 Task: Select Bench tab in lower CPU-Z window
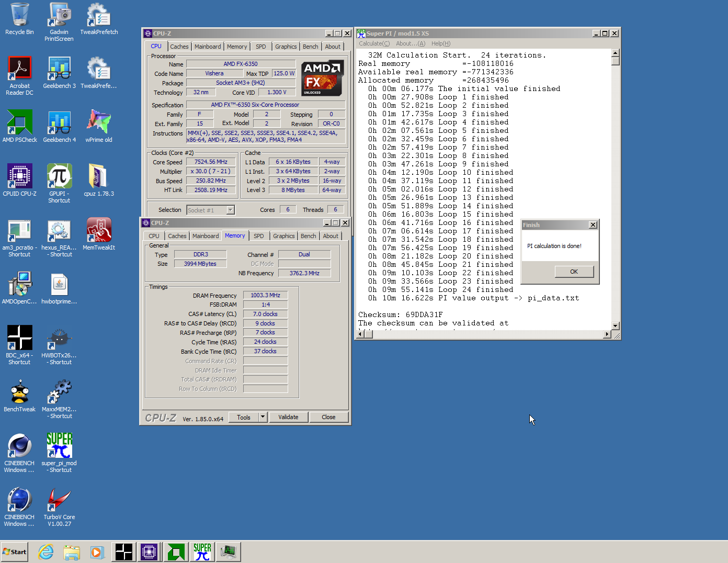[309, 236]
